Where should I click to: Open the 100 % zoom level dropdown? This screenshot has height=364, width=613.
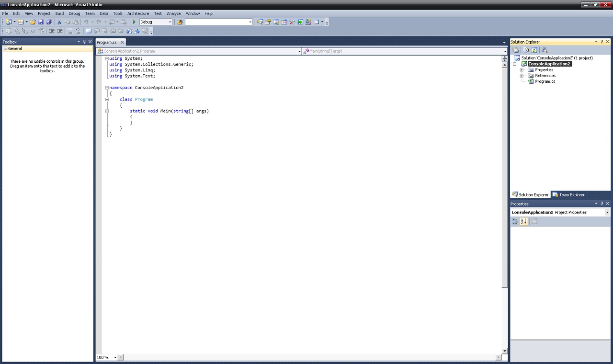[x=115, y=357]
